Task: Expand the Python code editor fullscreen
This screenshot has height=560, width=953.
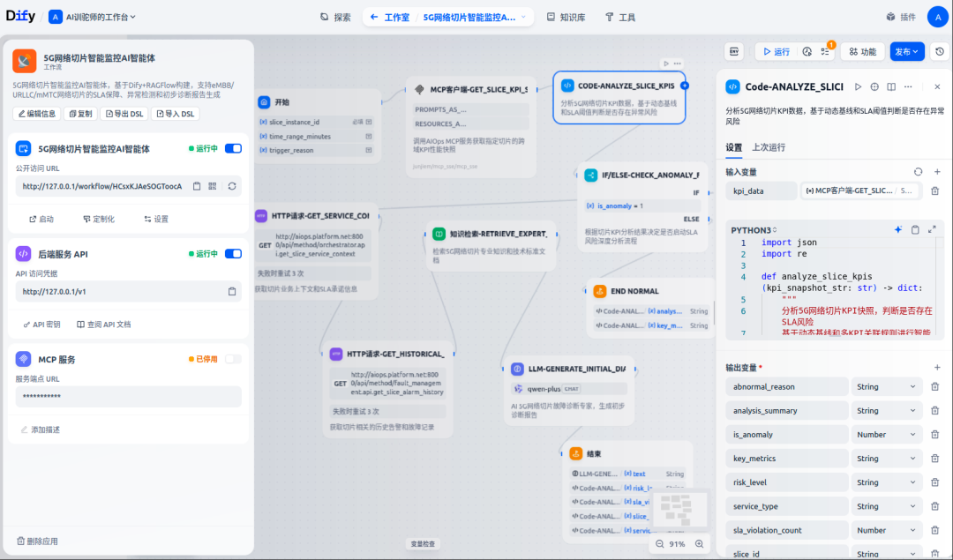Action: 932,229
